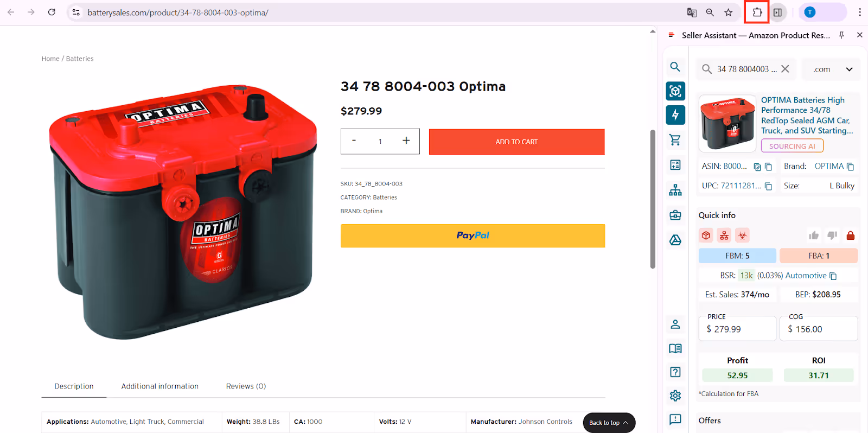The height and width of the screenshot is (433, 868).
Task: Select the FBM: 5 offers badge
Action: 737,256
